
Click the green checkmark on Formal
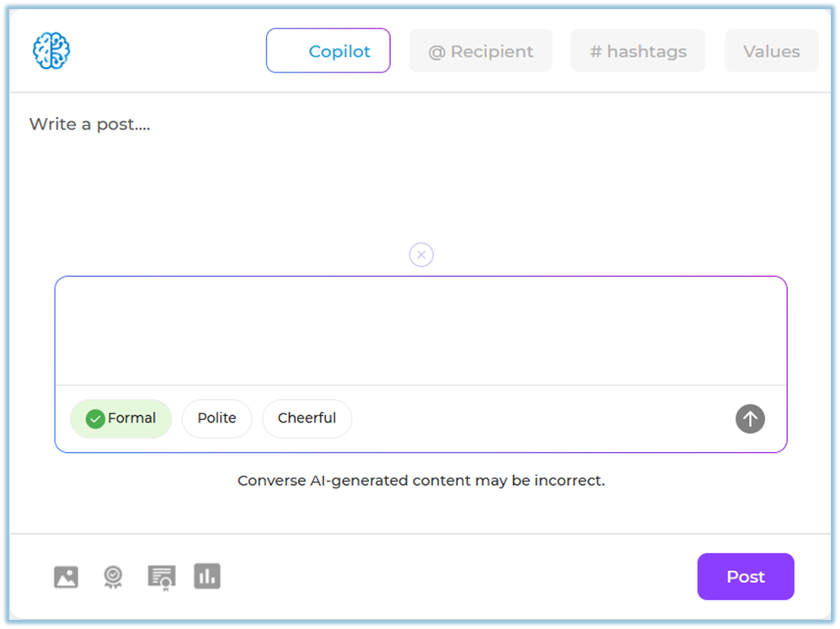(95, 418)
